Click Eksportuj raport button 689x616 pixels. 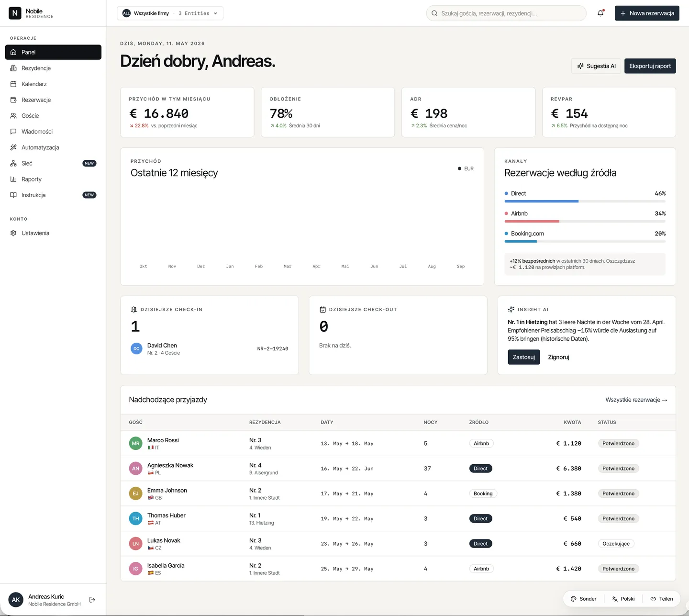pyautogui.click(x=650, y=66)
